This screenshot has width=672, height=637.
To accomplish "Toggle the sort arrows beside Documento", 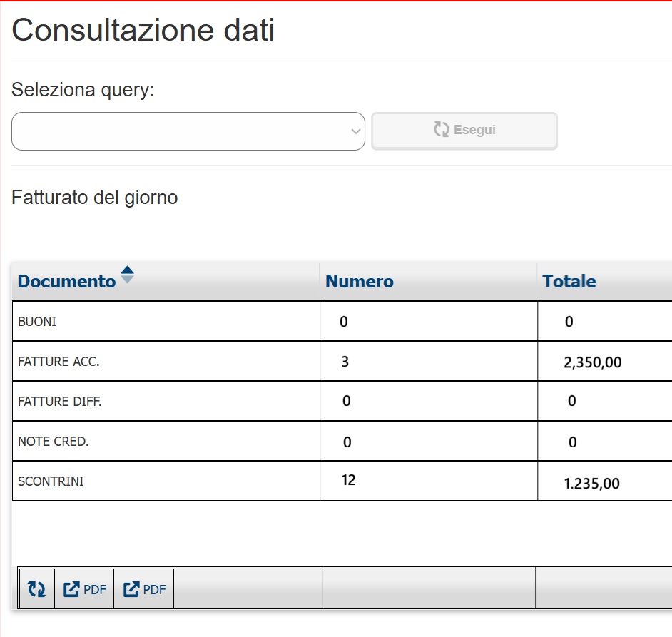I will click(x=127, y=275).
